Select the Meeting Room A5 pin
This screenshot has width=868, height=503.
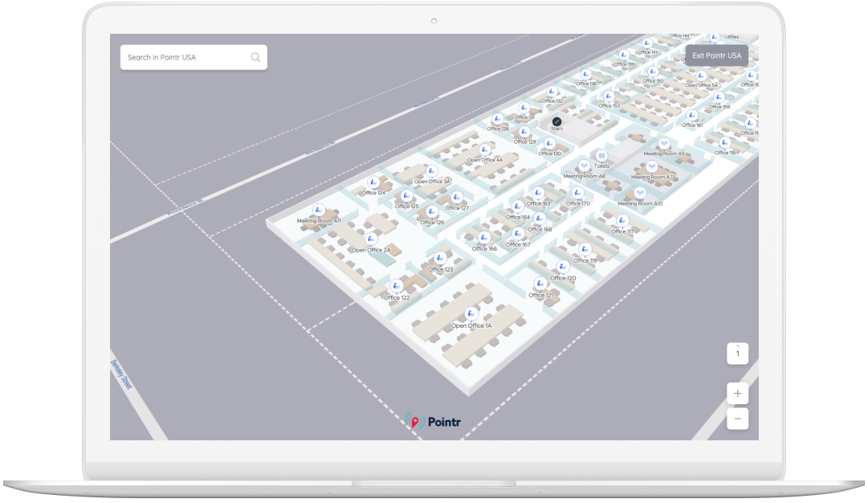click(663, 144)
